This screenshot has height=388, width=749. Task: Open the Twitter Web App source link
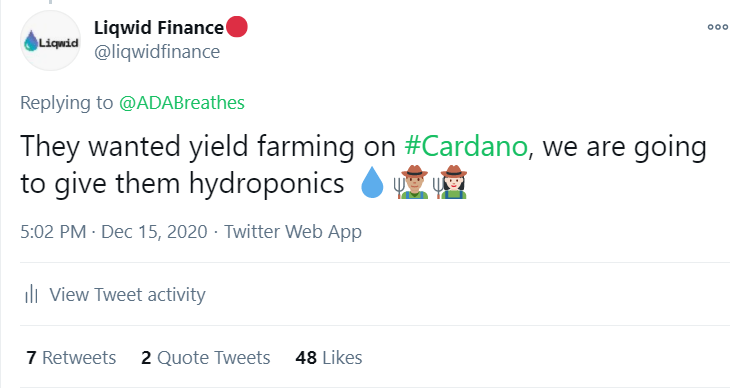click(x=293, y=232)
